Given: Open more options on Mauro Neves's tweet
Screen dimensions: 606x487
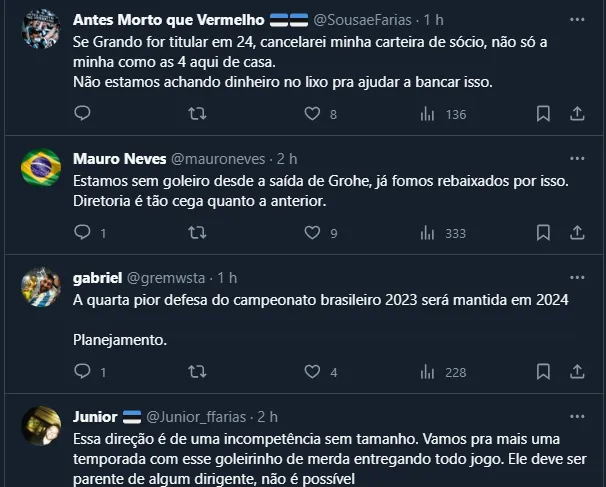Looking at the screenshot, I should (x=577, y=159).
